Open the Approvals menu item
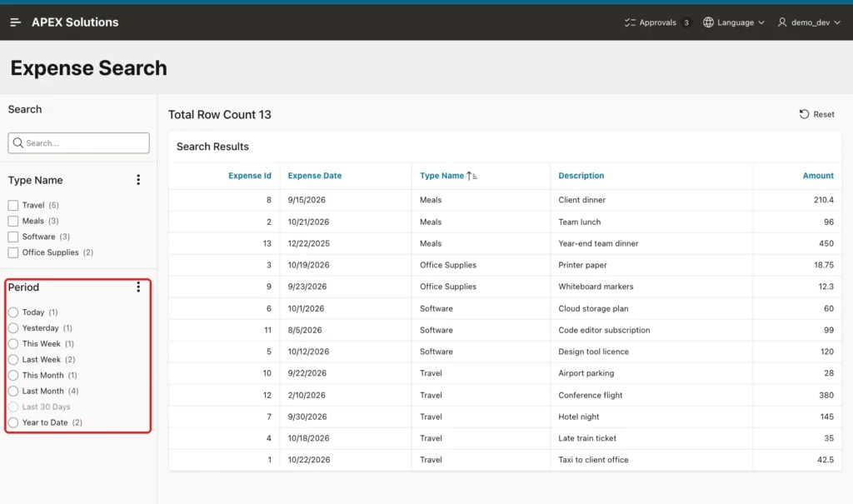 pos(658,22)
